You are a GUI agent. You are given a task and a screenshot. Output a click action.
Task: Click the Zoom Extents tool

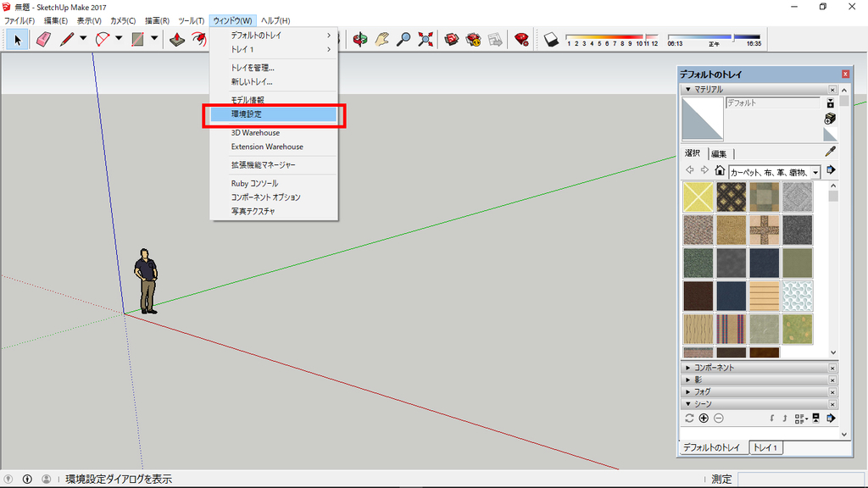(x=426, y=40)
